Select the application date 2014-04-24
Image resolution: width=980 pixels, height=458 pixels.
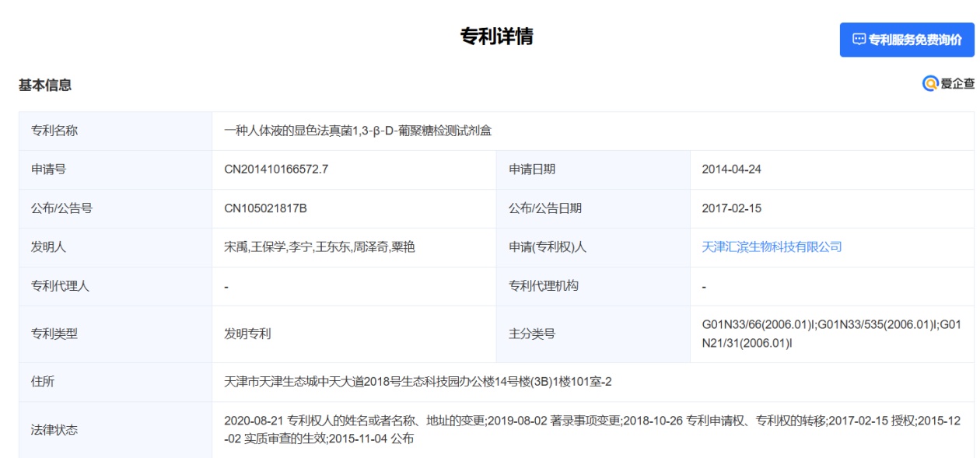click(730, 170)
